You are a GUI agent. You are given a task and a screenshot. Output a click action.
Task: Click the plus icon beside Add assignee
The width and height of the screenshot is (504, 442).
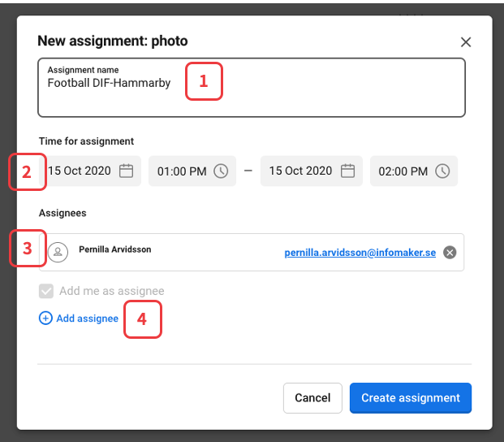(45, 318)
